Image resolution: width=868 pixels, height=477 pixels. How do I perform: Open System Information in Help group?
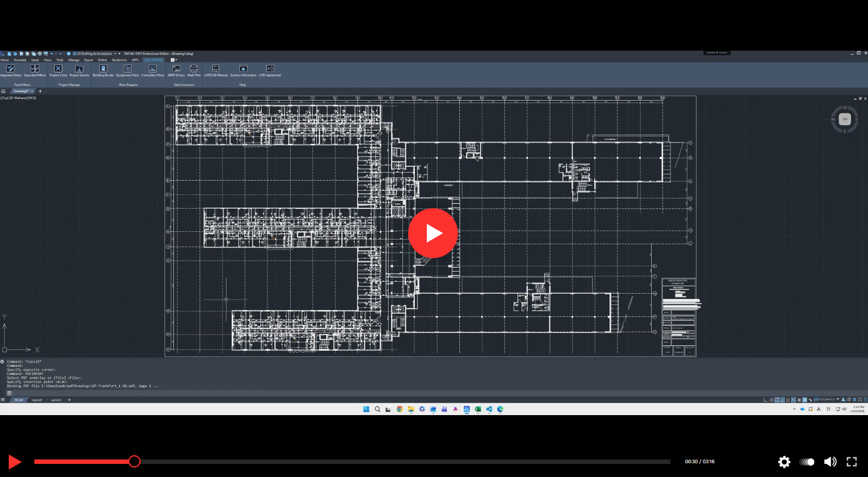coord(243,69)
